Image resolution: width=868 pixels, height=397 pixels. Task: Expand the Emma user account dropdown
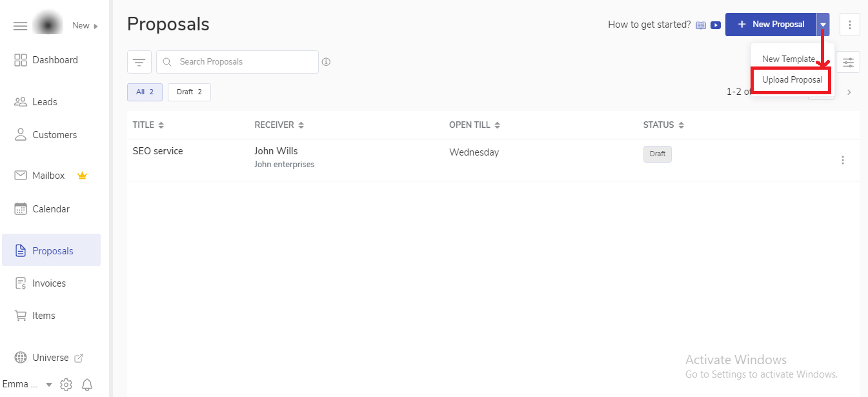(49, 385)
